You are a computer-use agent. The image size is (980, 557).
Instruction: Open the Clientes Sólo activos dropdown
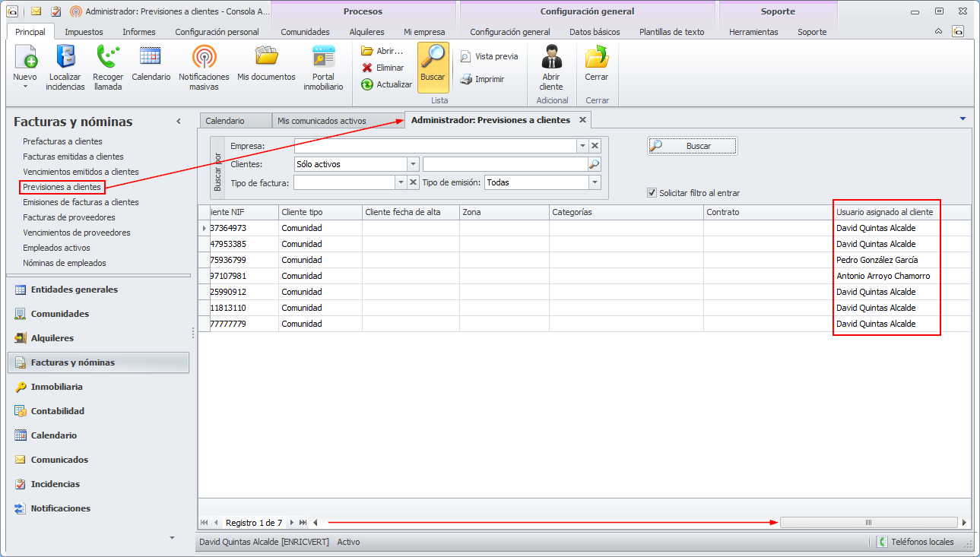(x=413, y=164)
